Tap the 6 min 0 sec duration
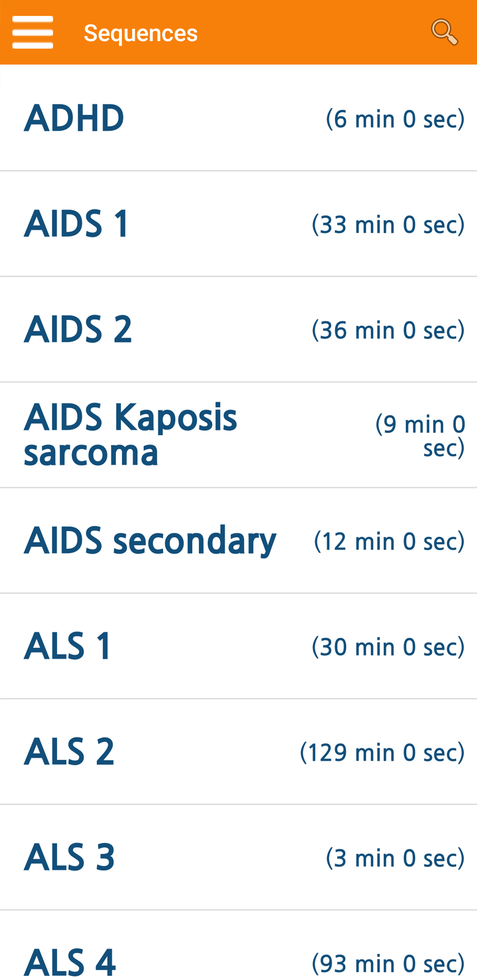The width and height of the screenshot is (477, 980). [x=395, y=119]
